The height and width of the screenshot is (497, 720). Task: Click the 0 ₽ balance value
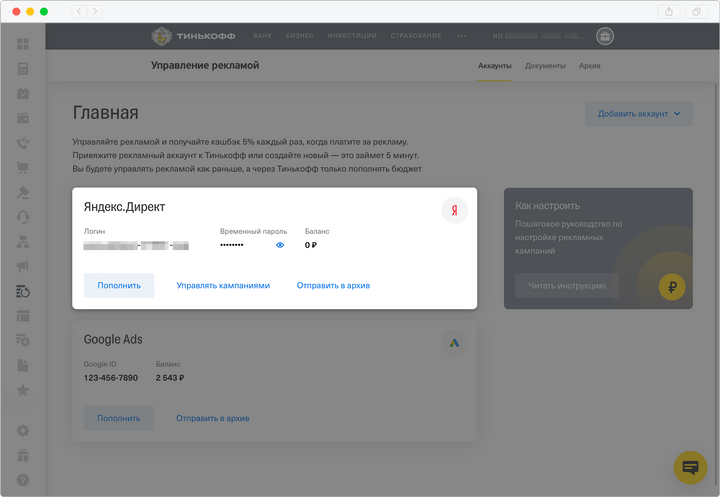click(311, 245)
